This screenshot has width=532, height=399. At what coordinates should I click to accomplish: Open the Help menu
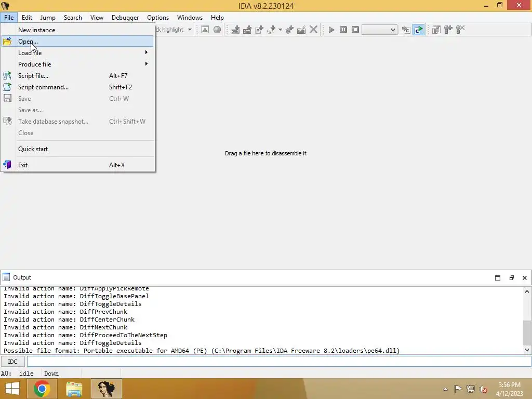217,18
